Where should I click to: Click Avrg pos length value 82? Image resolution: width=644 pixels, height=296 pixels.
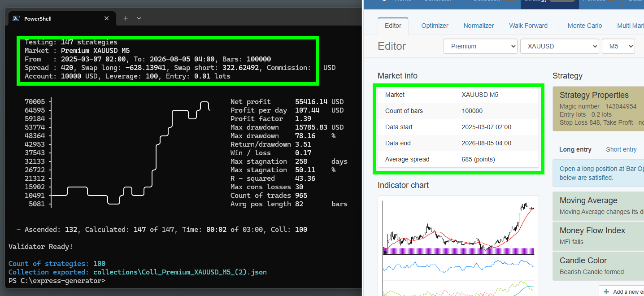coord(299,204)
